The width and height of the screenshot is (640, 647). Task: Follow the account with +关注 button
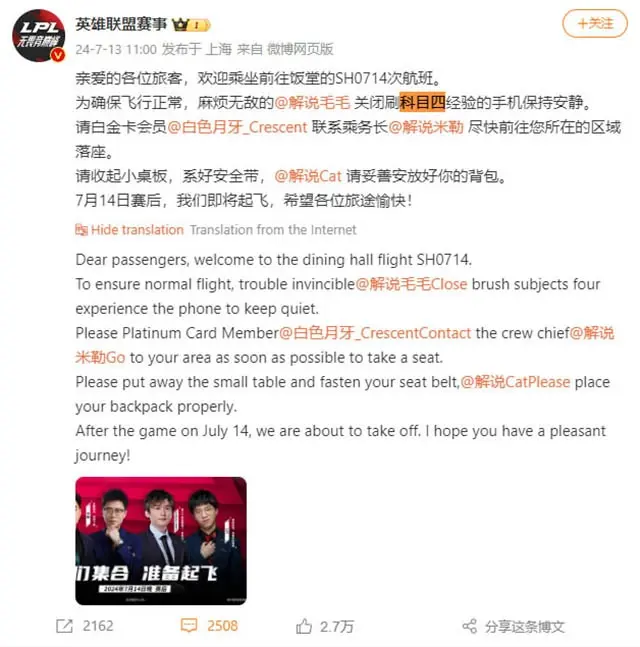pos(595,24)
